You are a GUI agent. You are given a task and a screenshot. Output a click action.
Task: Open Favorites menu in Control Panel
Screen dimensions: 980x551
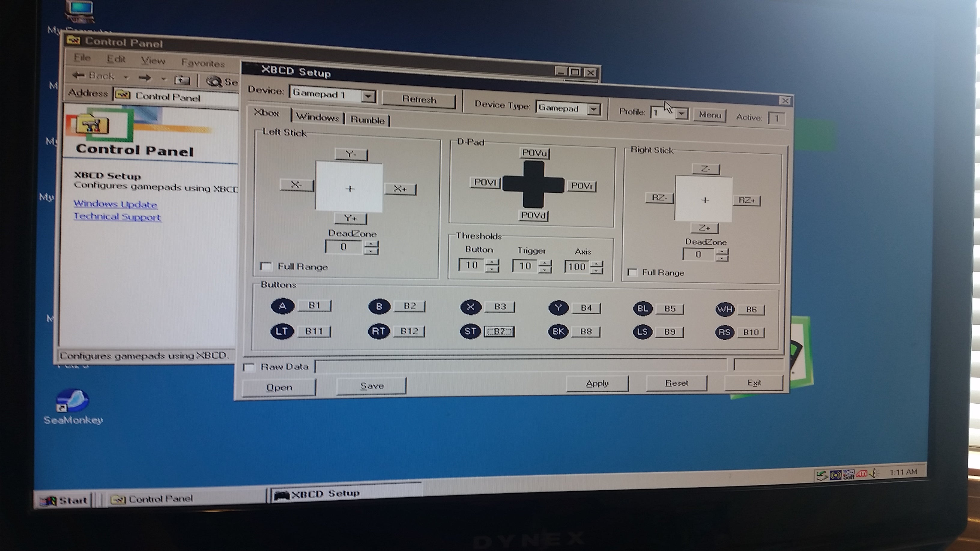(x=203, y=63)
